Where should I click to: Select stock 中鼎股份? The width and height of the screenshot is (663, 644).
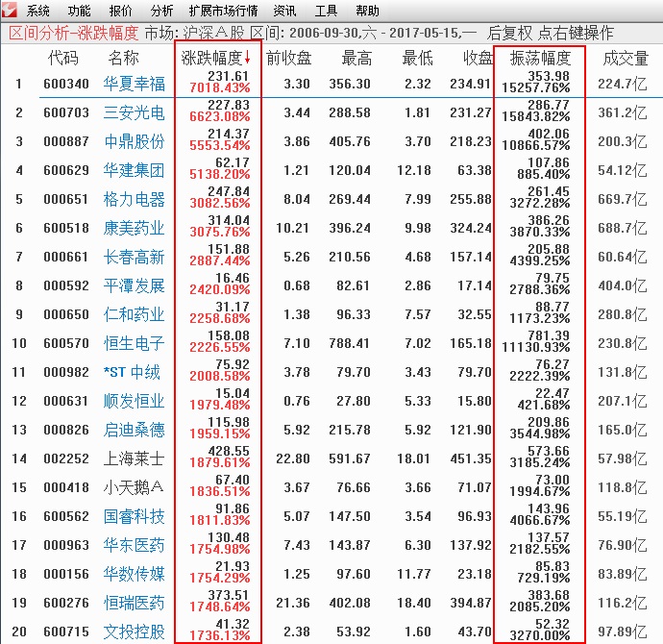[x=134, y=141]
